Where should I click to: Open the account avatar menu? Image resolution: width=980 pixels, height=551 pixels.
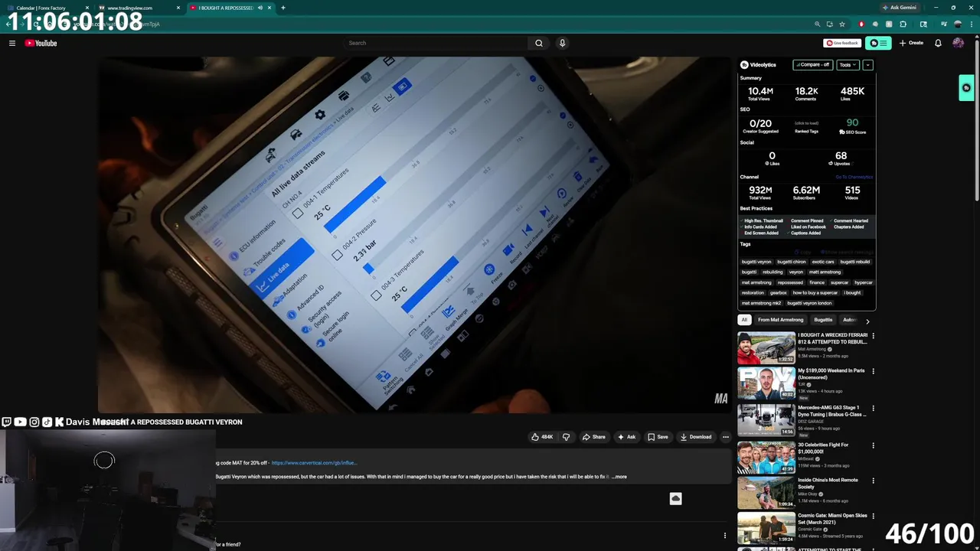pos(958,43)
